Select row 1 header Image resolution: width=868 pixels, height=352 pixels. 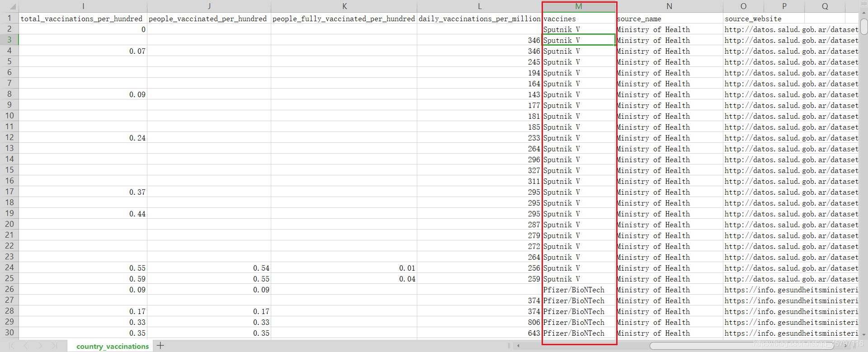(9, 18)
